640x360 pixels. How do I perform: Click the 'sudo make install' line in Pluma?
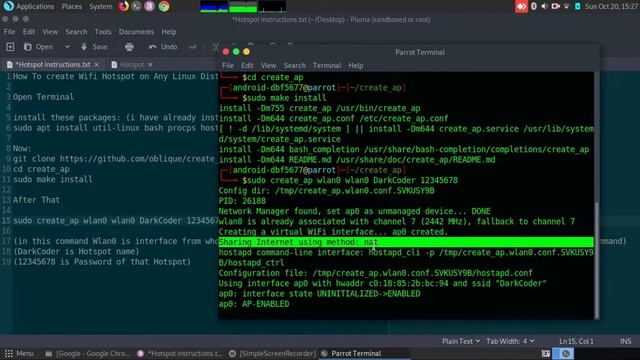click(x=53, y=179)
